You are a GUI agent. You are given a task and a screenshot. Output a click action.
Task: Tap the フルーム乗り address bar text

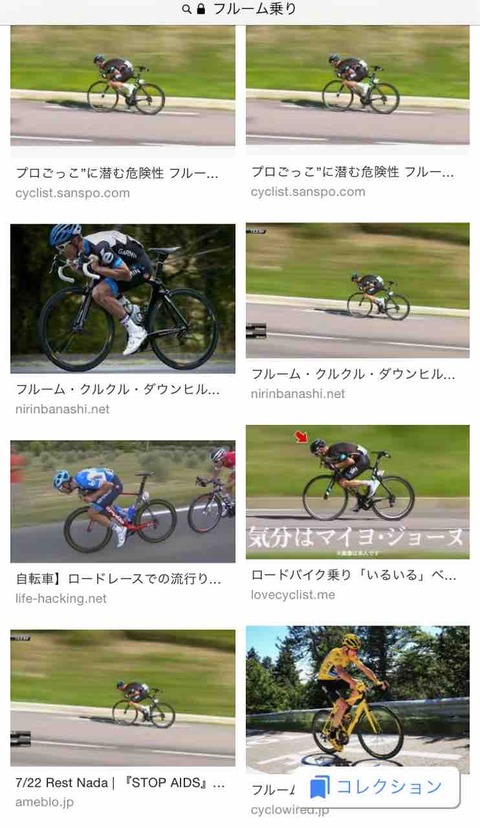pos(255,9)
